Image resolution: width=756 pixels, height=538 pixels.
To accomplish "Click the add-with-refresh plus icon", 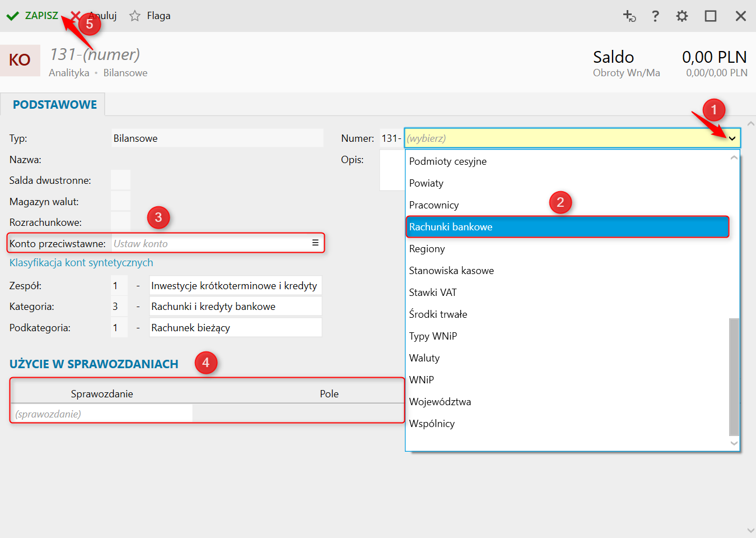I will click(x=629, y=16).
